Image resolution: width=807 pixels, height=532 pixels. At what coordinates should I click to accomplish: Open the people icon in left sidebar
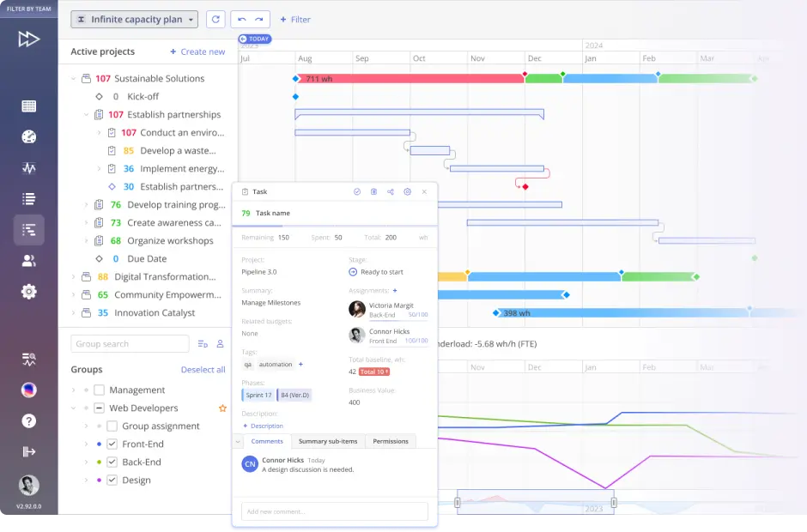point(29,261)
